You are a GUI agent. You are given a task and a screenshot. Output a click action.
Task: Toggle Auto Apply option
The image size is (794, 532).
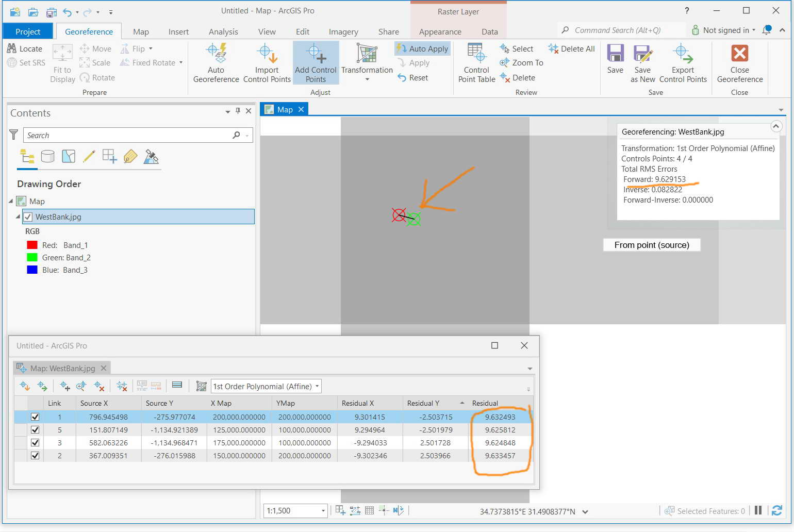point(423,48)
